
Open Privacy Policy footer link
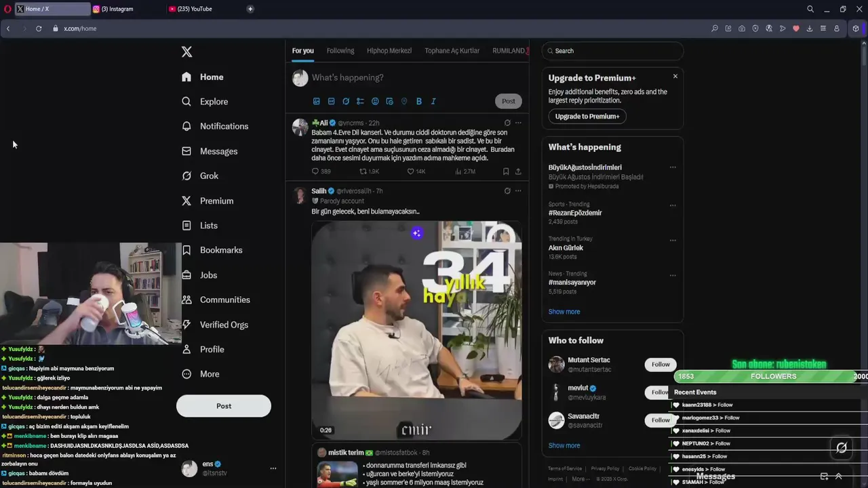pos(605,468)
